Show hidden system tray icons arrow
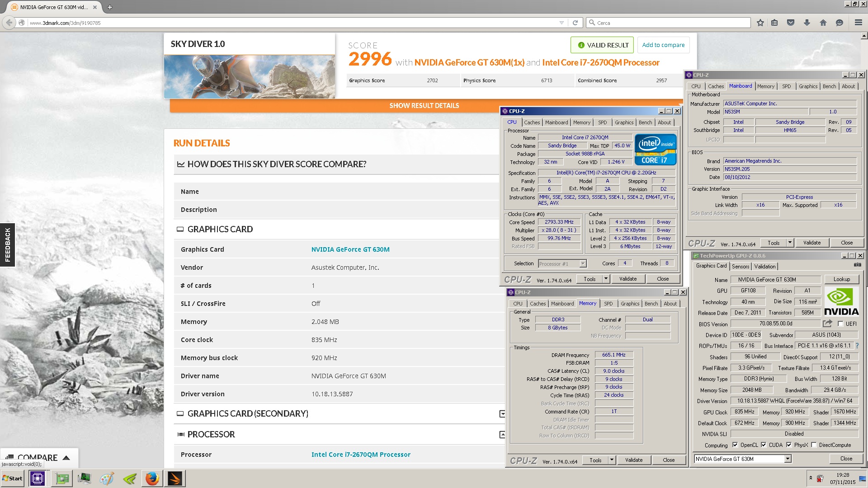 [811, 478]
